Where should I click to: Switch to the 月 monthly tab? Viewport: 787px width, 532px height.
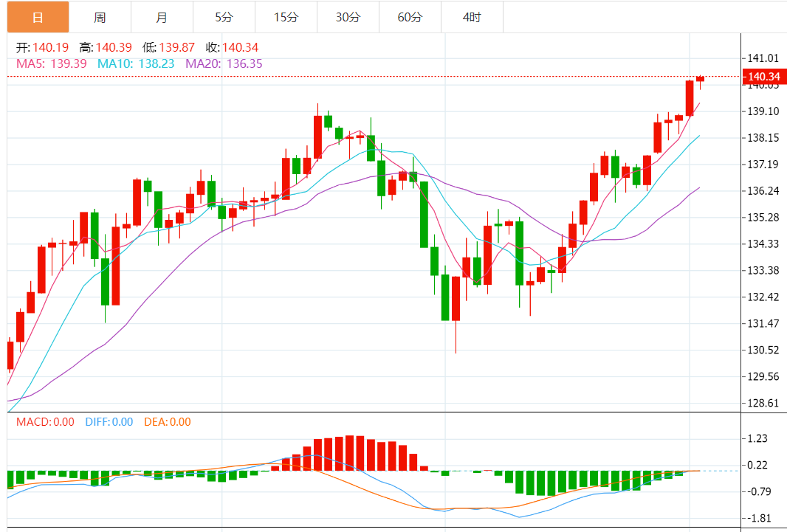click(162, 17)
